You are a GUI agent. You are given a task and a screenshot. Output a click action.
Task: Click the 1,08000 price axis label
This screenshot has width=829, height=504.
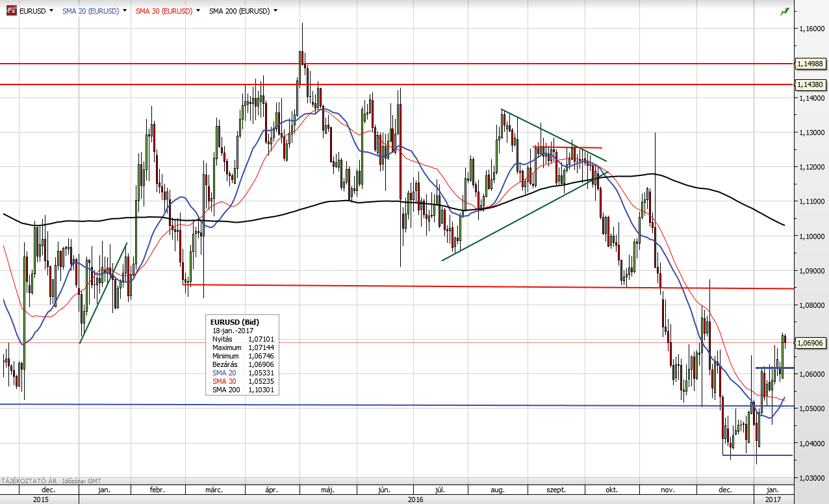tap(813, 305)
